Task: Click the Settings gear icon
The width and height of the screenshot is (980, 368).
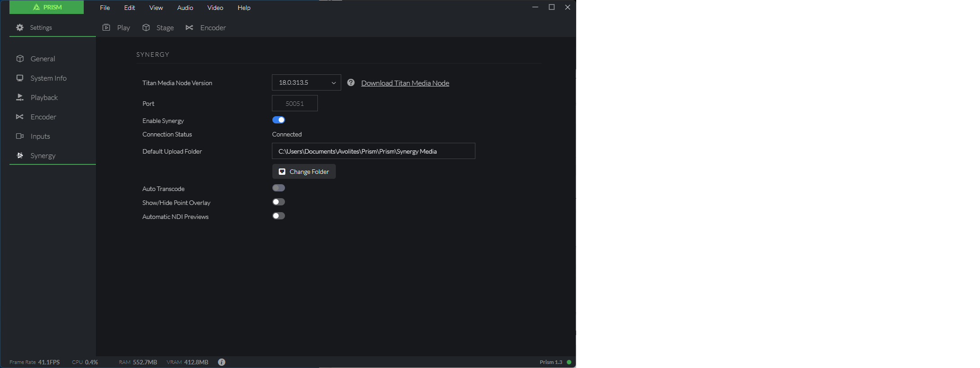Action: [20, 27]
